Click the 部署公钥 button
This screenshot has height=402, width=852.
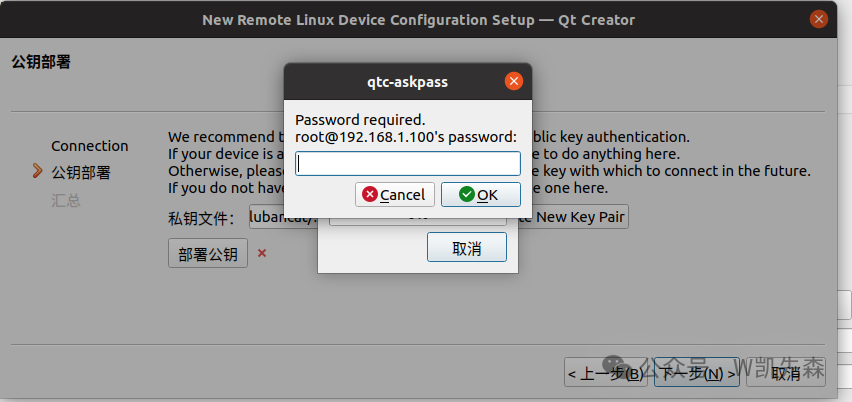pos(208,254)
